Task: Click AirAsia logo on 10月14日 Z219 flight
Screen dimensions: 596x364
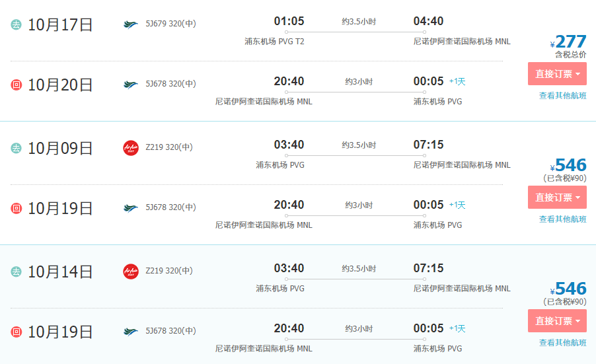Action: tap(131, 272)
